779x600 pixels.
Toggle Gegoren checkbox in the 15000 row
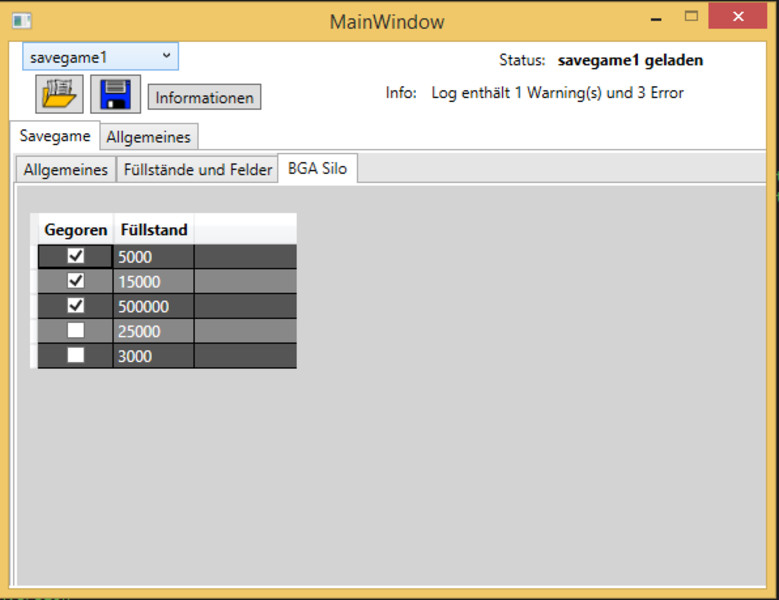76,281
